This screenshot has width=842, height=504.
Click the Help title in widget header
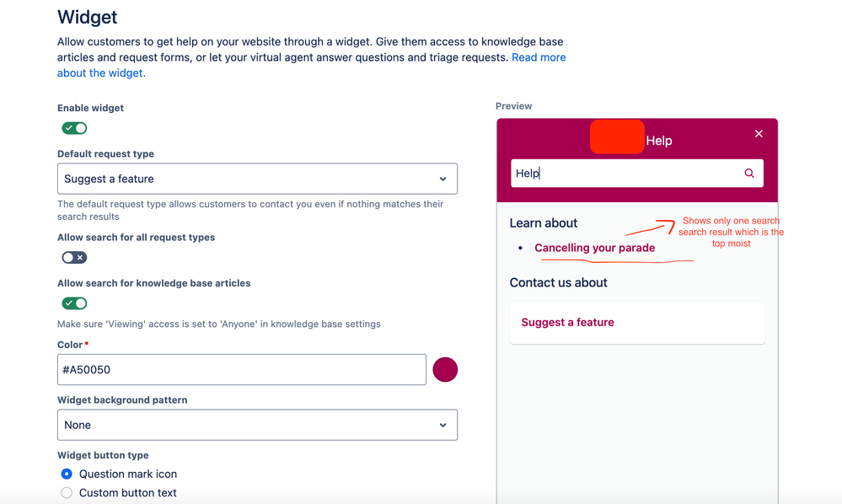click(x=659, y=141)
